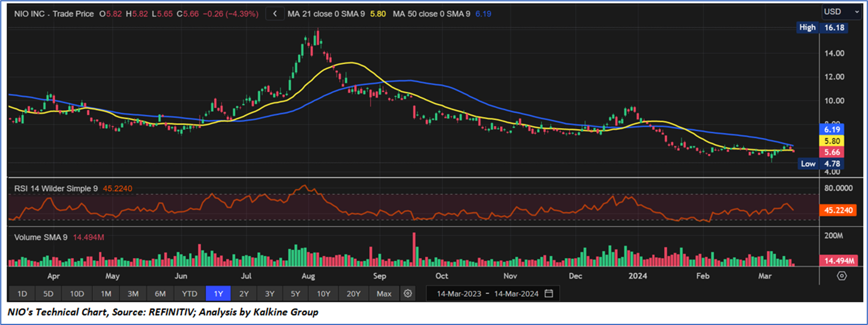The height and width of the screenshot is (325, 868).
Task: Click the Oct label on the time axis
Action: (x=442, y=276)
